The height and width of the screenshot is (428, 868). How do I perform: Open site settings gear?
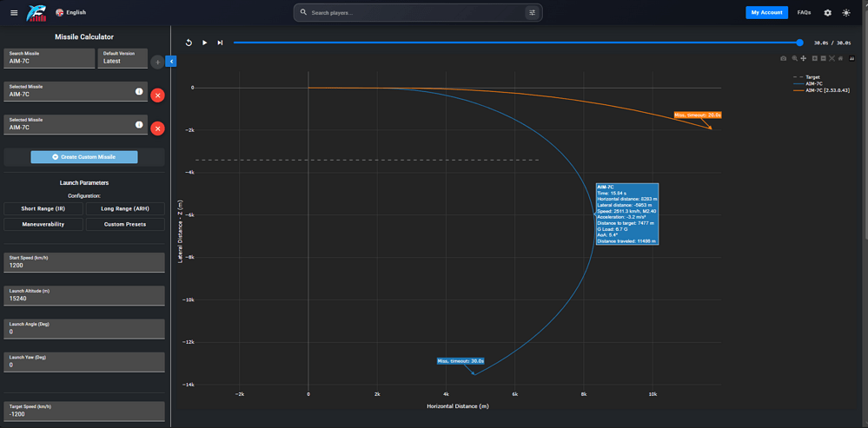pos(827,12)
